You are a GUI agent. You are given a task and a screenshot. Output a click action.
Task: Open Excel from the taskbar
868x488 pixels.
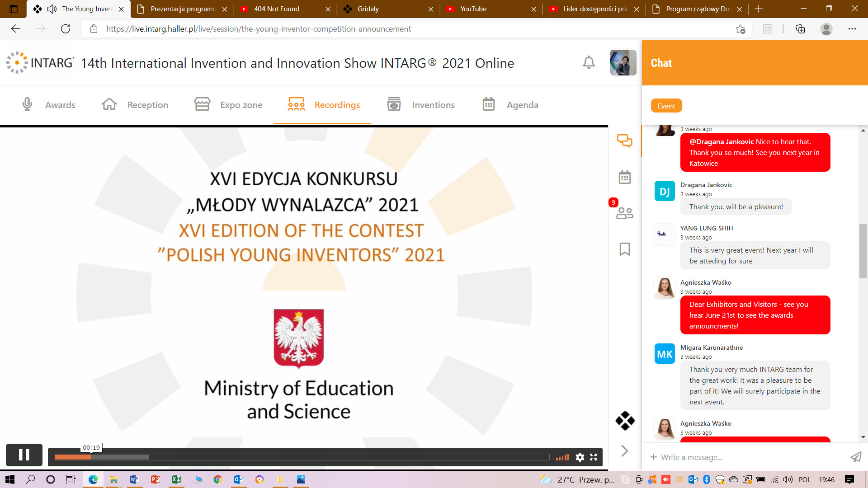click(x=176, y=479)
